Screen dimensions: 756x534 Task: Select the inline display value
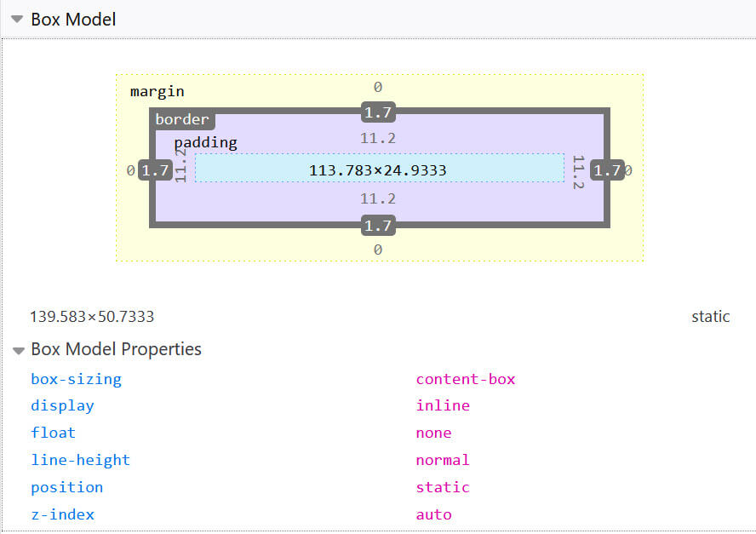click(443, 405)
